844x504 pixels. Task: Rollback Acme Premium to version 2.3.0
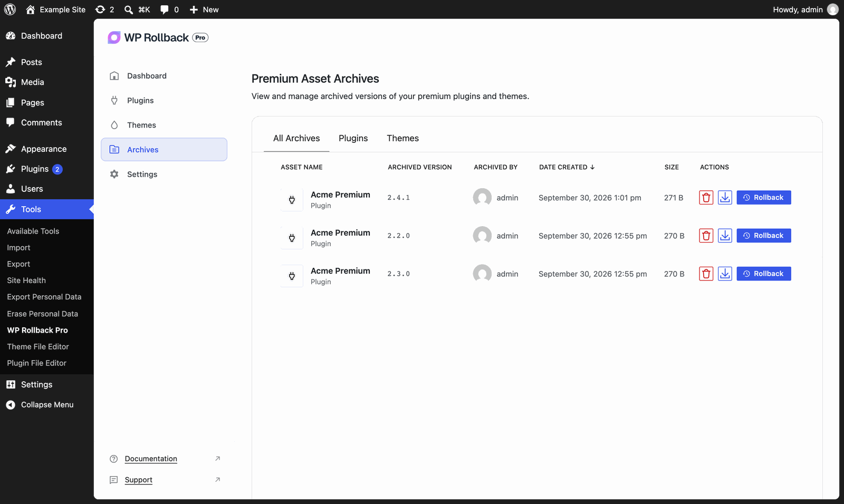coord(763,274)
